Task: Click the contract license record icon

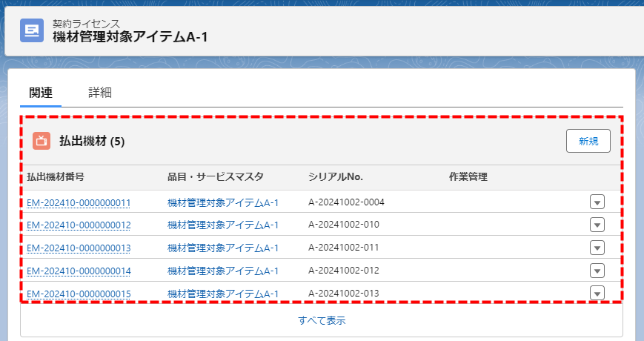Action: 32,30
